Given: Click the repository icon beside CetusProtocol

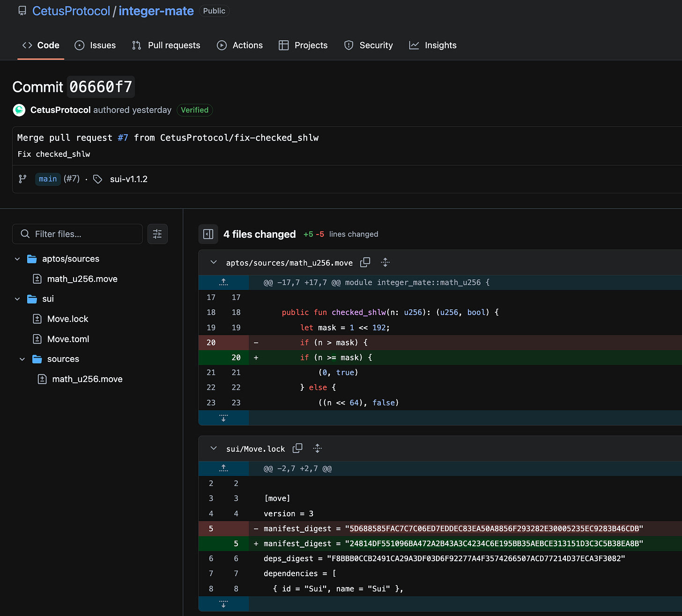Looking at the screenshot, I should pos(22,11).
